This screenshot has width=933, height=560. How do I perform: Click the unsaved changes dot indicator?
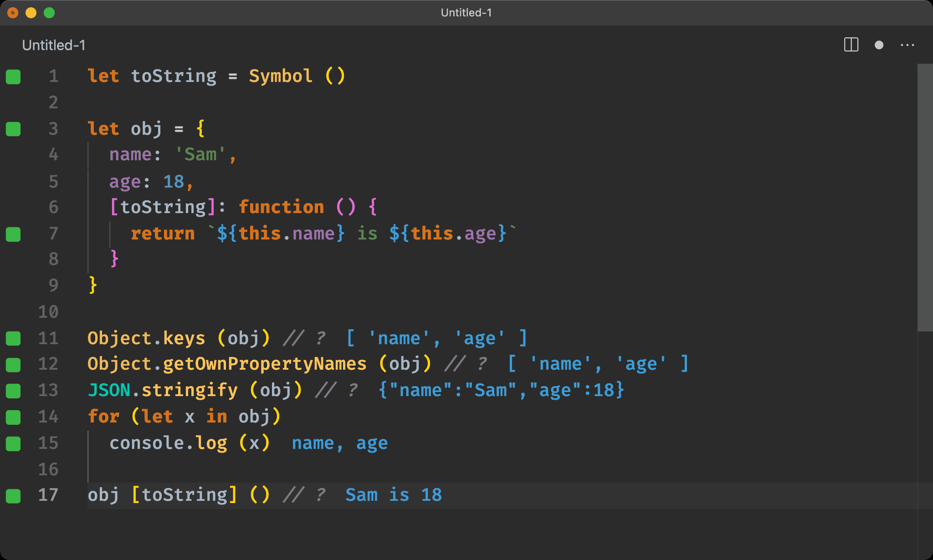pyautogui.click(x=879, y=45)
